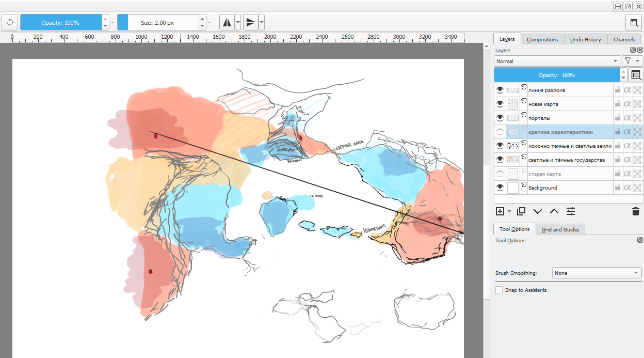The height and width of the screenshot is (358, 644).
Task: Hide the порталы layer
Action: (500, 118)
